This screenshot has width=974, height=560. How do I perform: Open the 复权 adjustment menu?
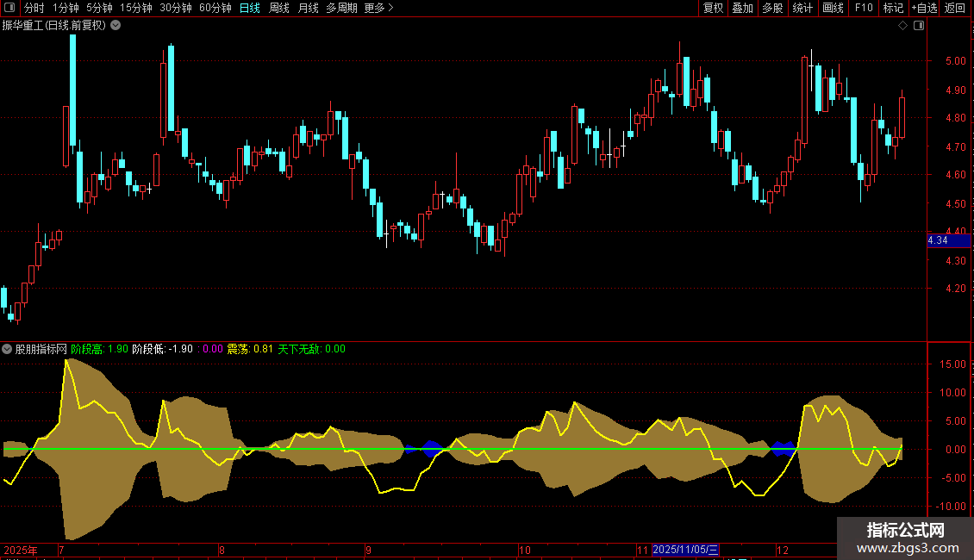click(x=713, y=8)
